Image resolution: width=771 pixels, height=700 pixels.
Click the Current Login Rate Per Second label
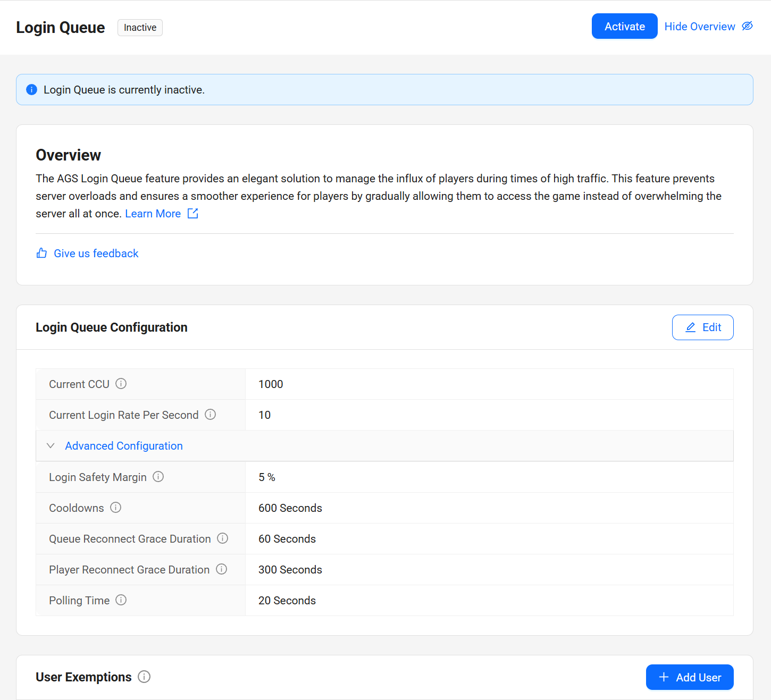[124, 415]
